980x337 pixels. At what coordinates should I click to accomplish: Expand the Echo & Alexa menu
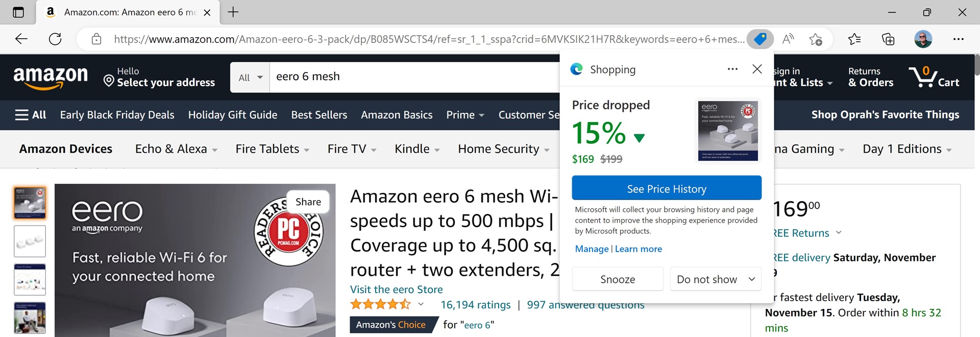point(176,149)
